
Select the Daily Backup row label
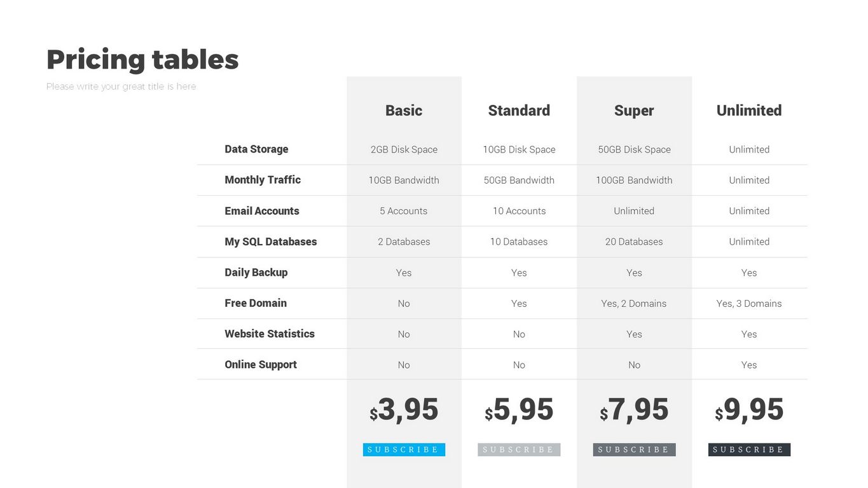(x=256, y=273)
